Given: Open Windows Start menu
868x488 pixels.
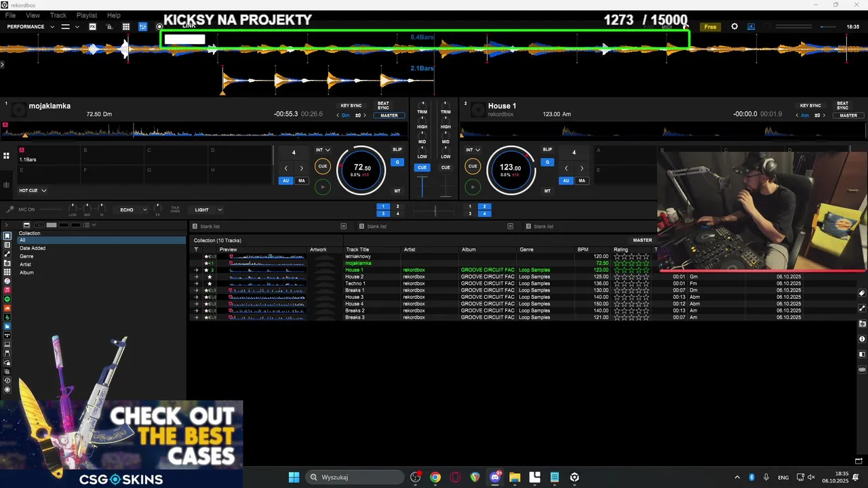Looking at the screenshot, I should click(x=294, y=477).
